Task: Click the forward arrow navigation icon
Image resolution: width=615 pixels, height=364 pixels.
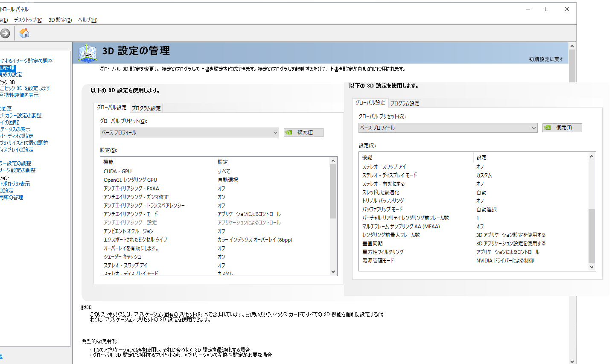Action: [x=5, y=33]
